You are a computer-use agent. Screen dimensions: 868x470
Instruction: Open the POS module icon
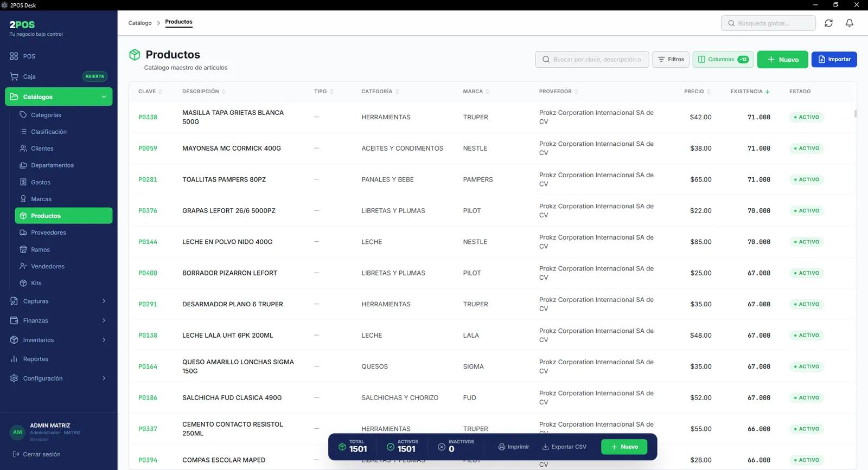(14, 56)
